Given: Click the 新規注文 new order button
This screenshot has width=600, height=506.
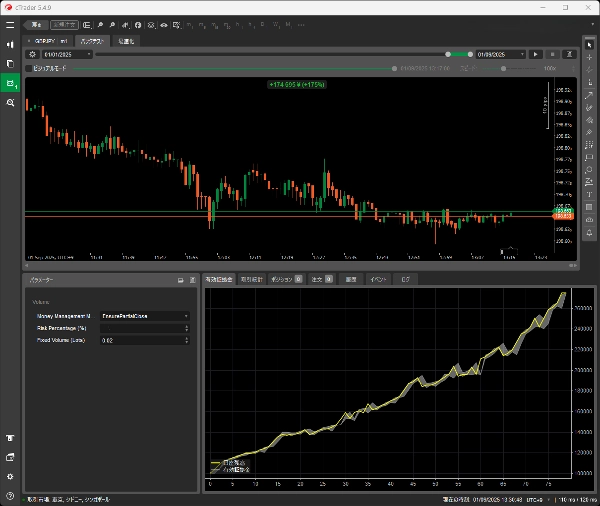Looking at the screenshot, I should pyautogui.click(x=64, y=25).
